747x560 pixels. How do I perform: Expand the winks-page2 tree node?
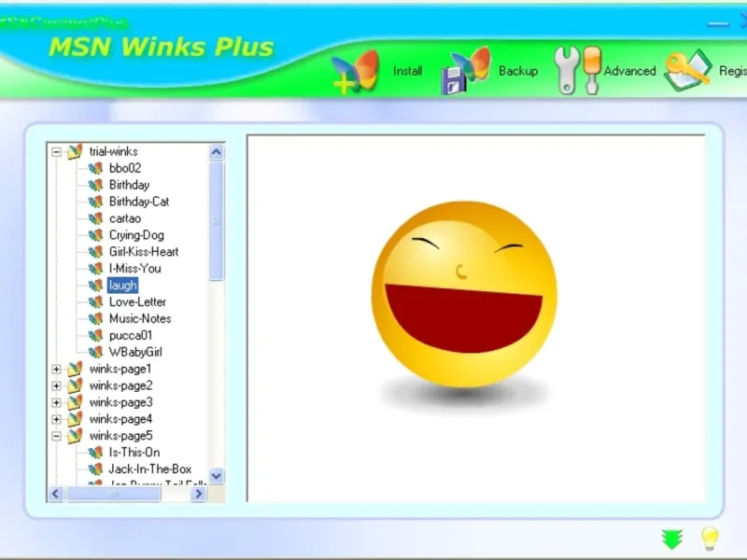click(x=56, y=386)
